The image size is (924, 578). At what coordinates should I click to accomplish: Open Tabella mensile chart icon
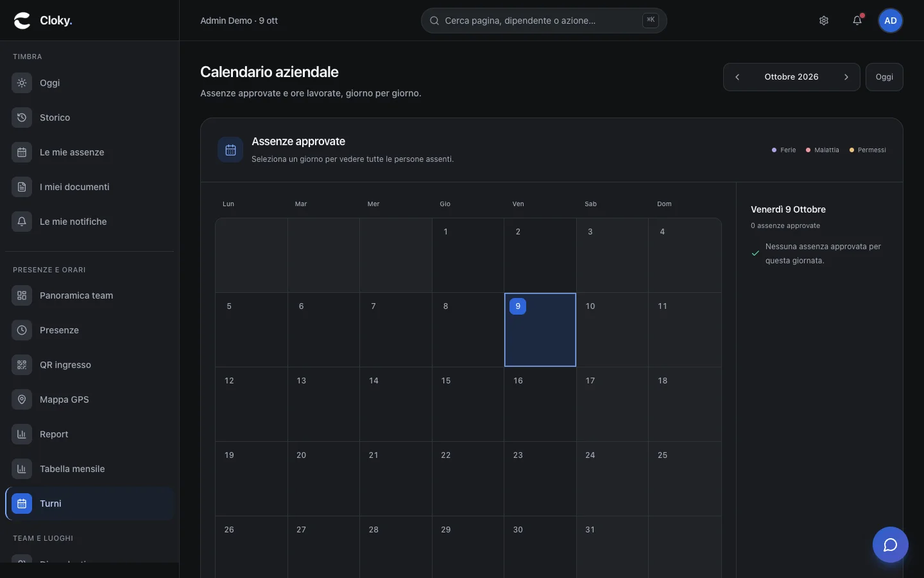(x=22, y=469)
